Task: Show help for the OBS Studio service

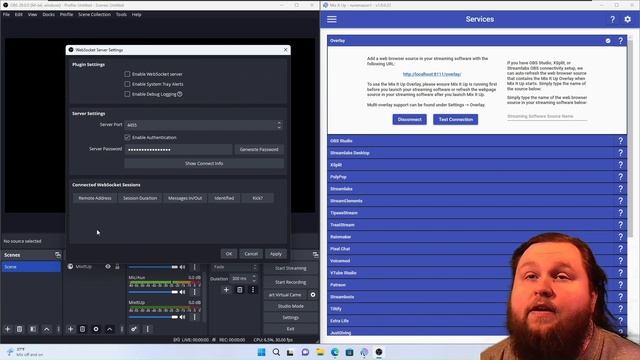Action: (x=620, y=140)
